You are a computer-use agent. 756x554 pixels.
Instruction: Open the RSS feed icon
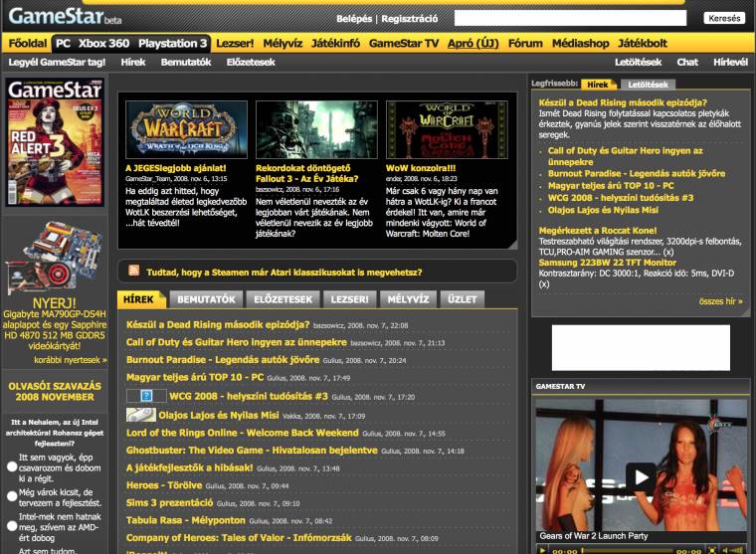point(134,271)
